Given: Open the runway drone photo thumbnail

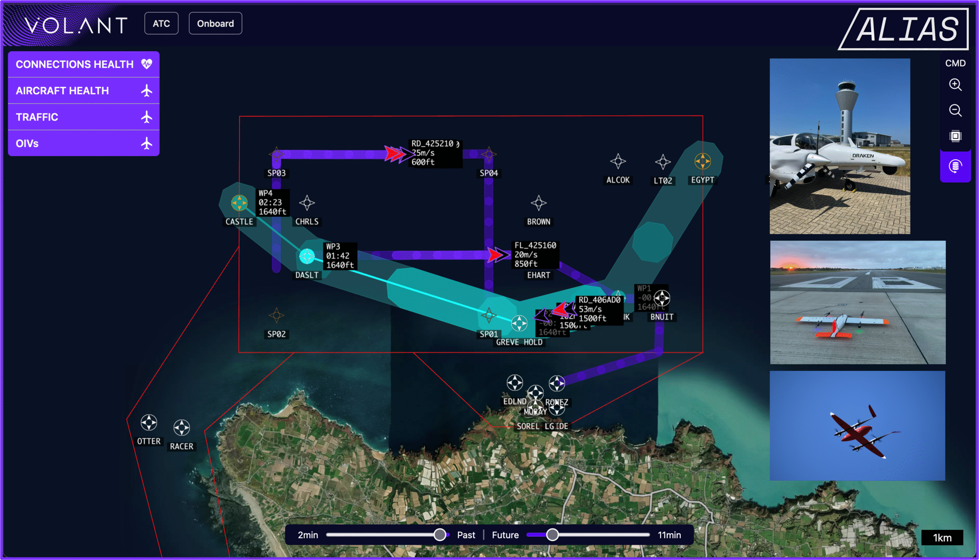Looking at the screenshot, I should coord(857,302).
